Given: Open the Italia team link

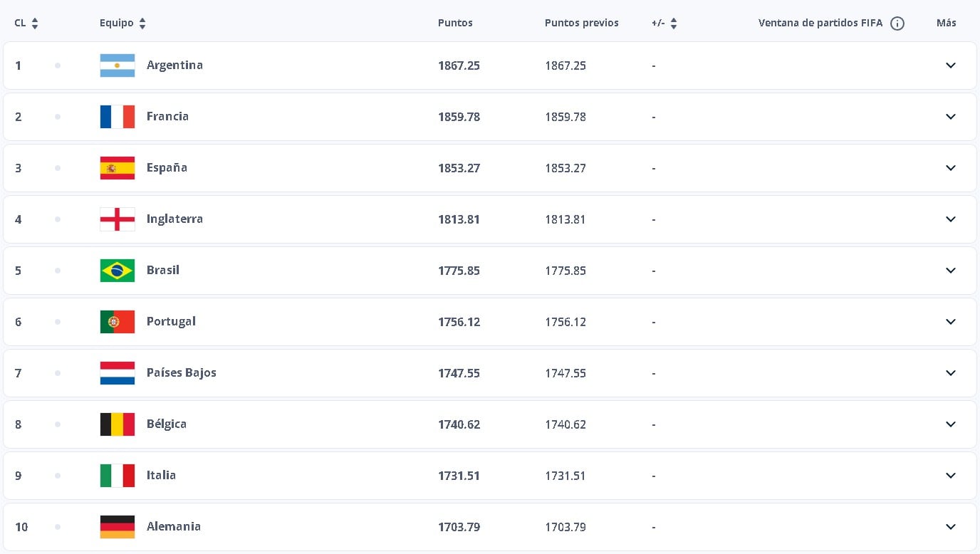Looking at the screenshot, I should pyautogui.click(x=161, y=476).
